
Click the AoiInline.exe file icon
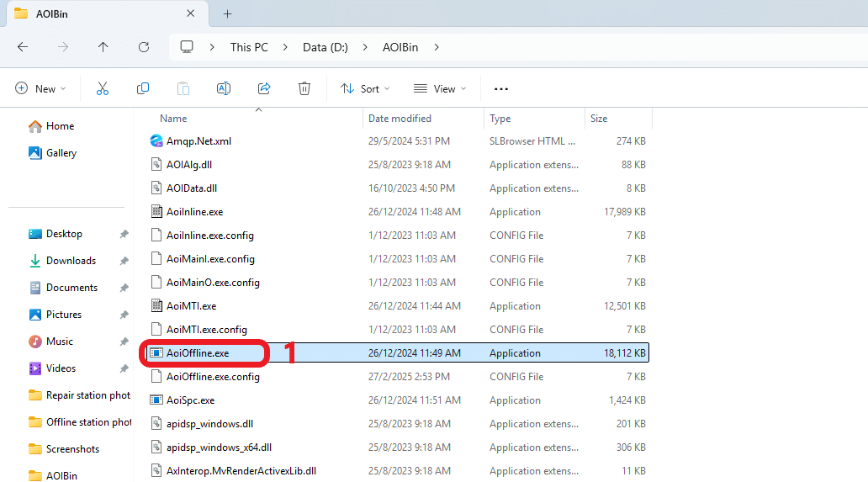(x=156, y=211)
